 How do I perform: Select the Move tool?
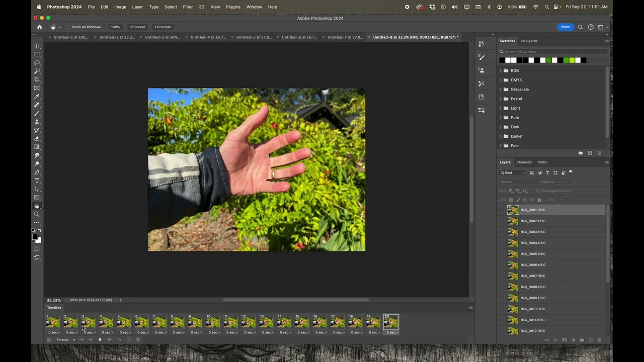click(x=37, y=46)
